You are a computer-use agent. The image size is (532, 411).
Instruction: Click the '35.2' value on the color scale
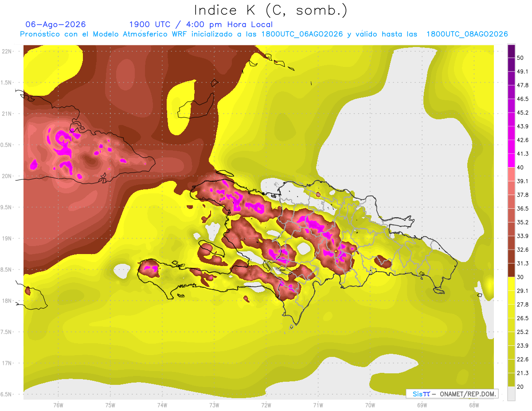(x=523, y=222)
